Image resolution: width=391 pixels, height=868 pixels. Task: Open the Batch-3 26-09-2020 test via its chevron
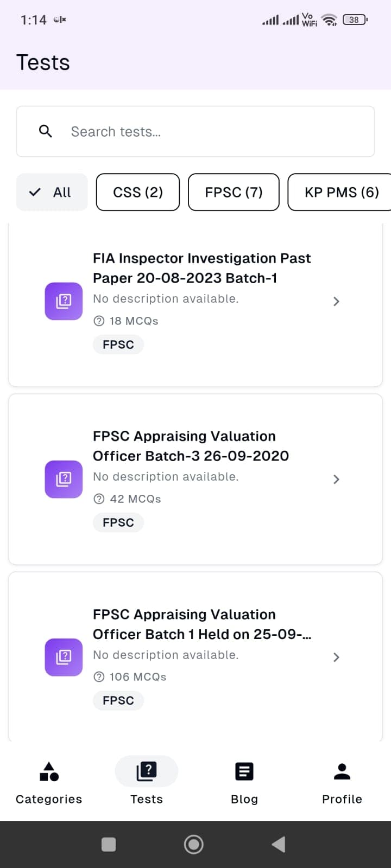[336, 480]
